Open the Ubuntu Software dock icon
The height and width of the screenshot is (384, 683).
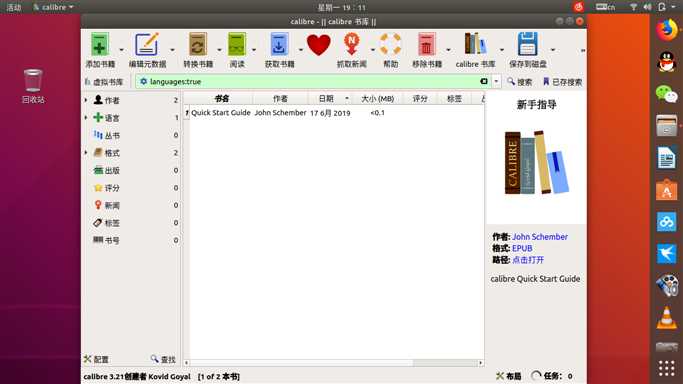click(x=666, y=190)
